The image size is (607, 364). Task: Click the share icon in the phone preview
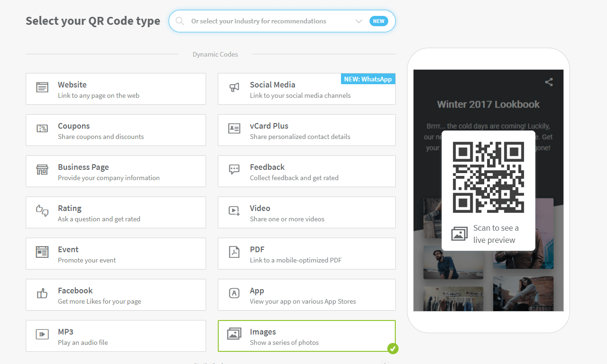[548, 81]
